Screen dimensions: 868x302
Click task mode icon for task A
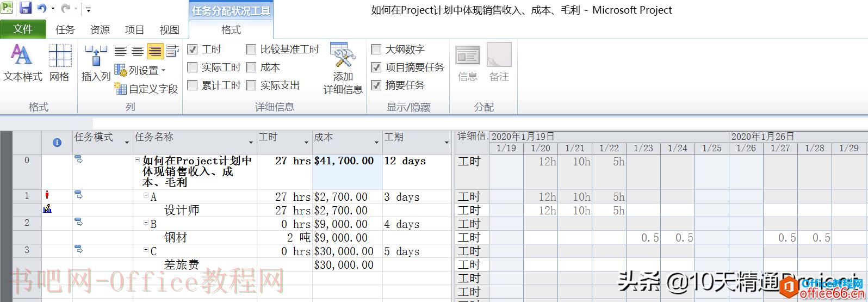(x=79, y=195)
